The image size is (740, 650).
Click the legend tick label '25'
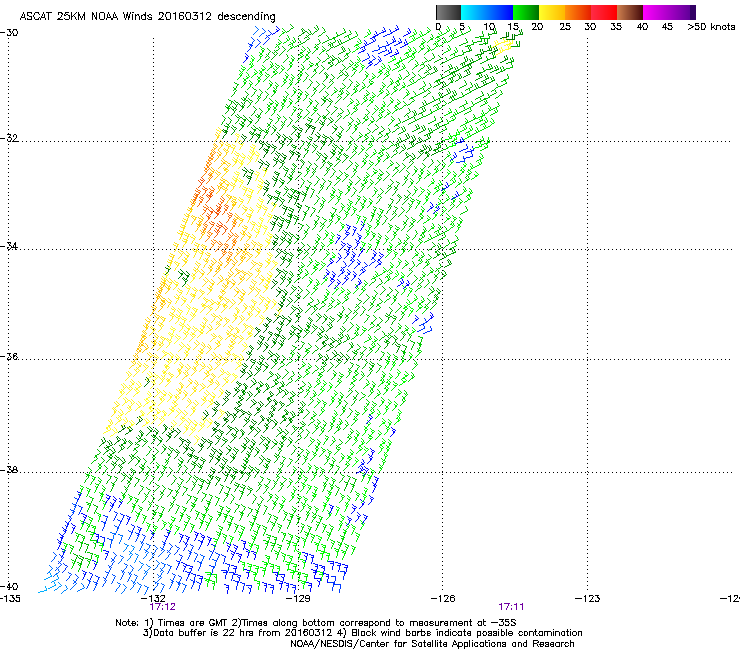pos(565,27)
